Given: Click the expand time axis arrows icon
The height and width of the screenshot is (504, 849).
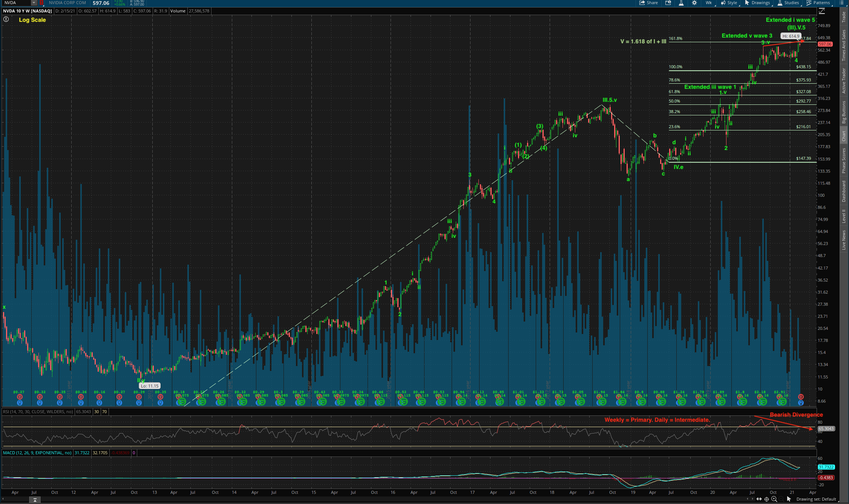Looking at the screenshot, I should click(759, 499).
